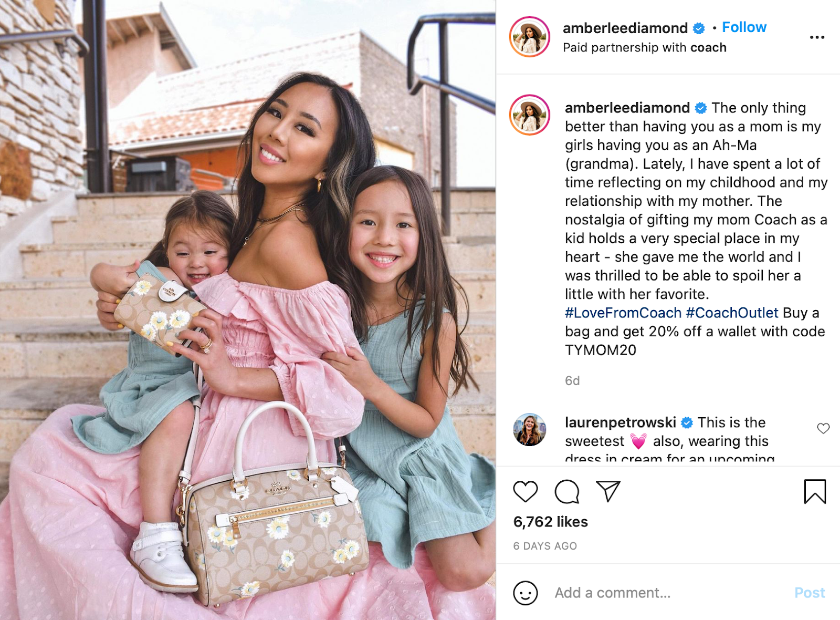This screenshot has height=620, width=840.
Task: Like the post with the heart icon
Action: click(x=525, y=492)
